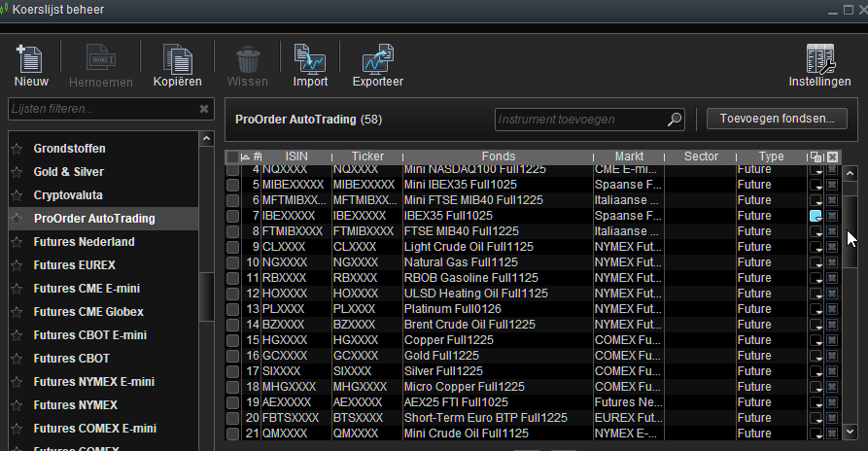This screenshot has width=868, height=451.
Task: Remove ULSD Heating Oil Full1125 row
Action: pyautogui.click(x=832, y=294)
